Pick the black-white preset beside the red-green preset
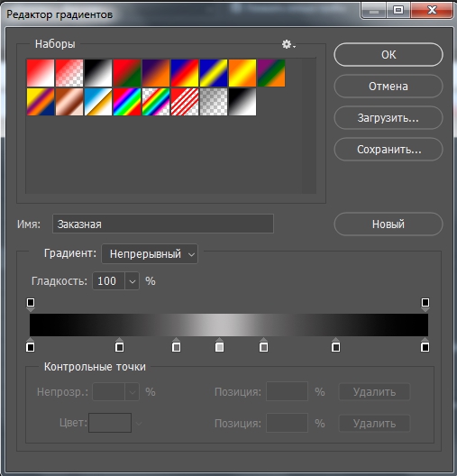 coord(98,73)
